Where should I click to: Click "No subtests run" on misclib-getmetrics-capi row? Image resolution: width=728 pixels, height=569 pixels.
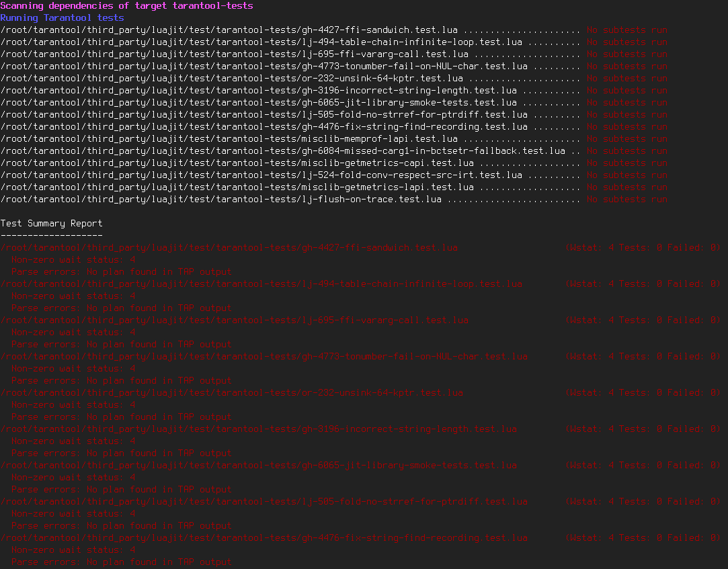(x=626, y=163)
